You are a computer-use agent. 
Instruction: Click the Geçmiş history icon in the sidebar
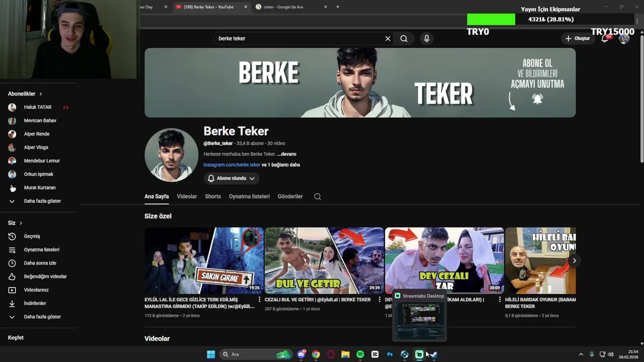(x=12, y=236)
